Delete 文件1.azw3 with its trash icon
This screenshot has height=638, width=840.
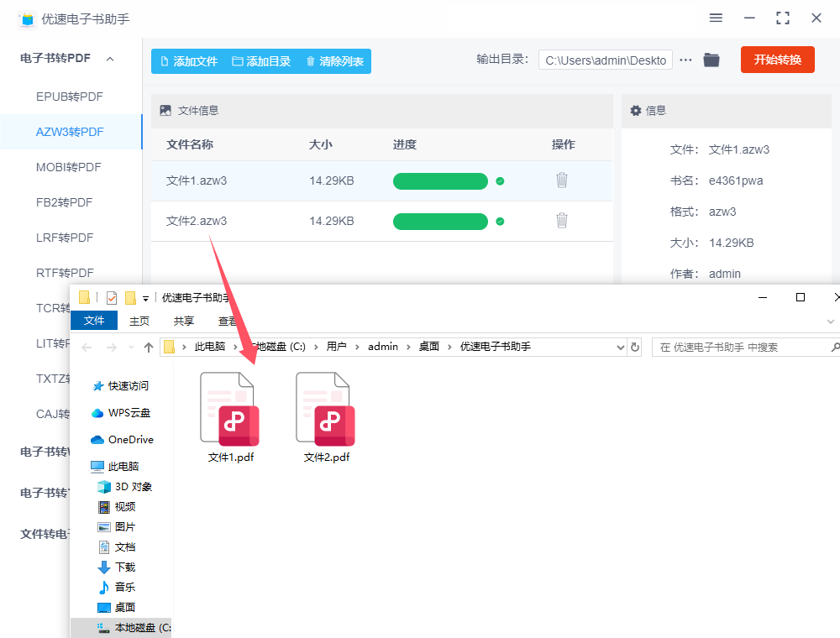(561, 180)
